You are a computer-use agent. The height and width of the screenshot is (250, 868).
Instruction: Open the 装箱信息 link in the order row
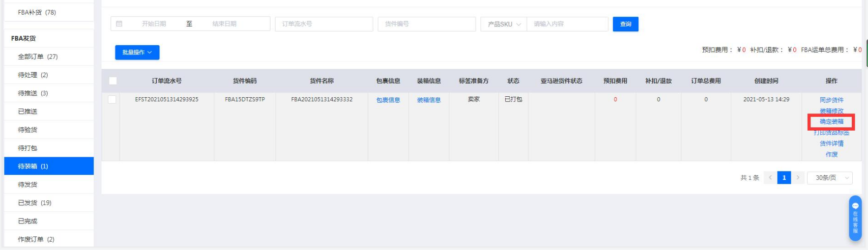[x=429, y=100]
